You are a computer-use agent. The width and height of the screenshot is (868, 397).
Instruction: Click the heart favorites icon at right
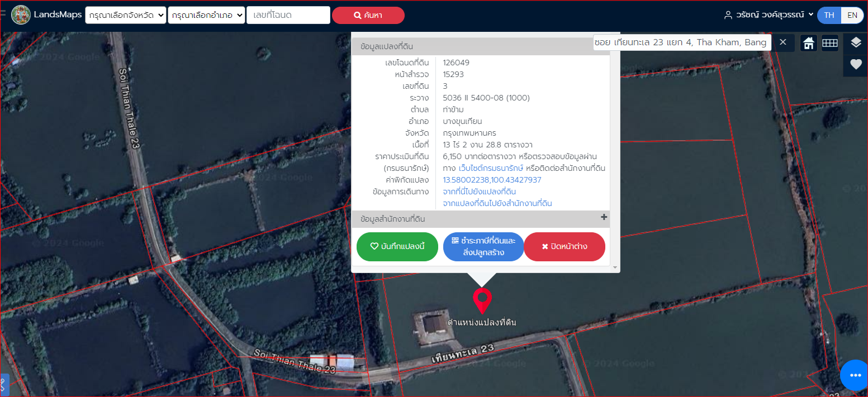(x=856, y=64)
